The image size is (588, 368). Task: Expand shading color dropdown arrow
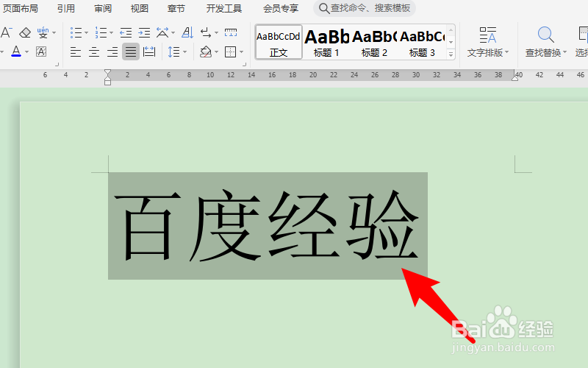[216, 52]
